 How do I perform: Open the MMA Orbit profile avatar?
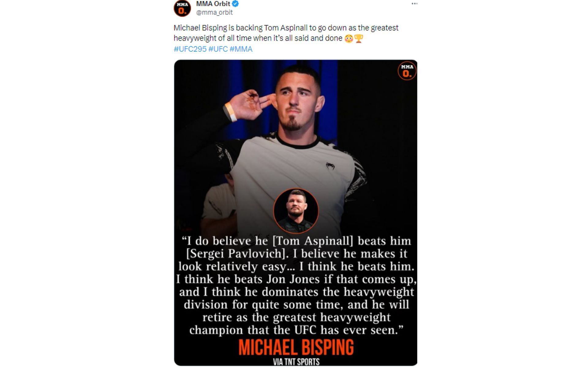(182, 8)
